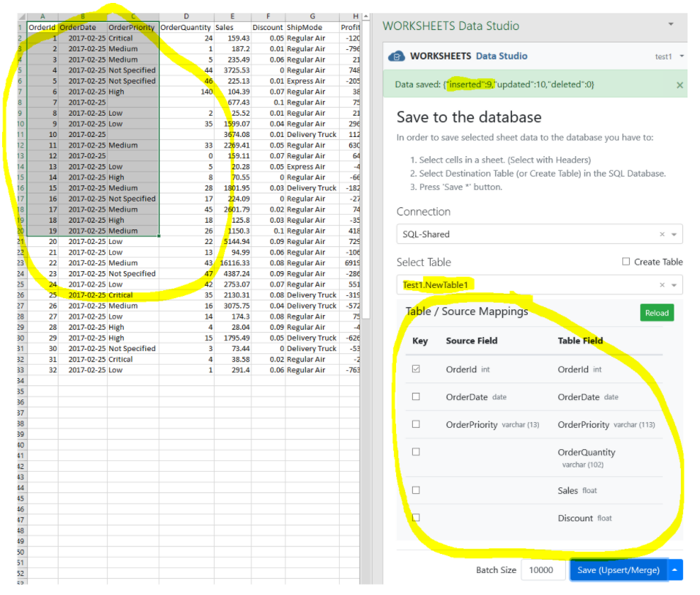The image size is (700, 595).
Task: Dismiss the green Data saved notification
Action: [679, 85]
